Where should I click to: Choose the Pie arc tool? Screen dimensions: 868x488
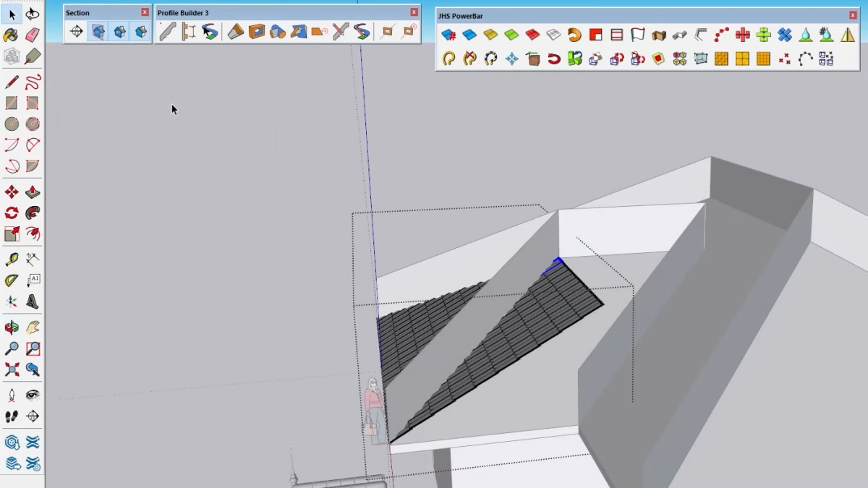click(x=33, y=166)
